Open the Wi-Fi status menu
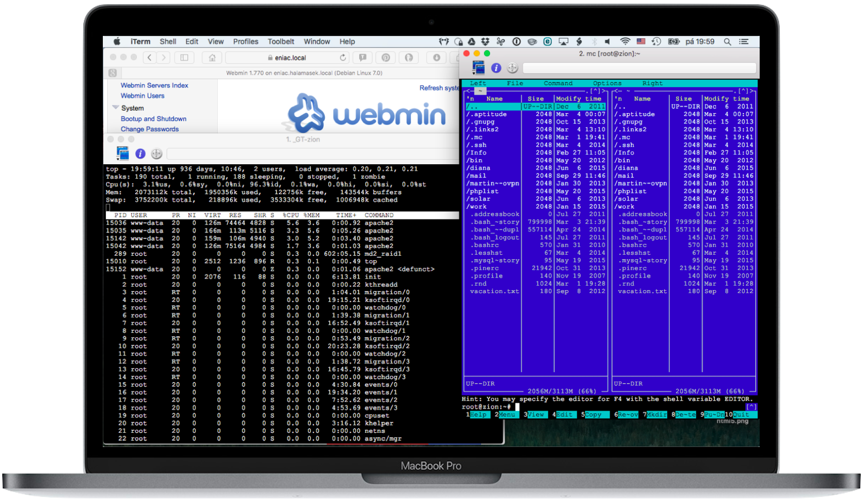The width and height of the screenshot is (863, 504). coord(625,42)
